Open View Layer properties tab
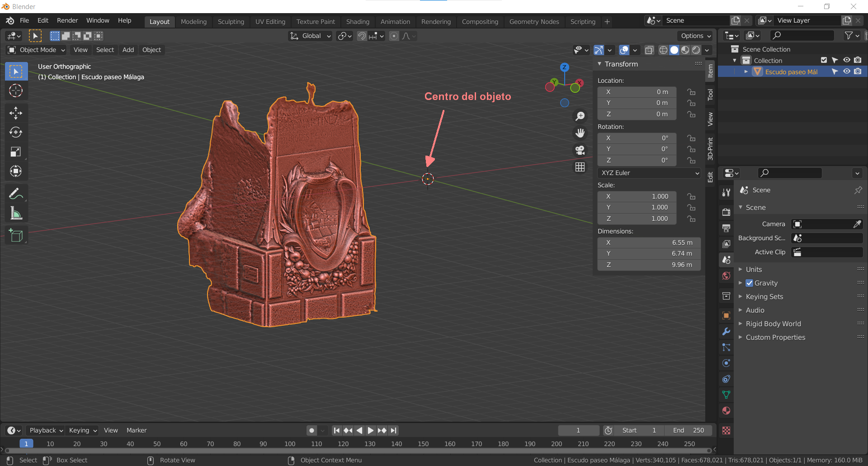 [726, 244]
